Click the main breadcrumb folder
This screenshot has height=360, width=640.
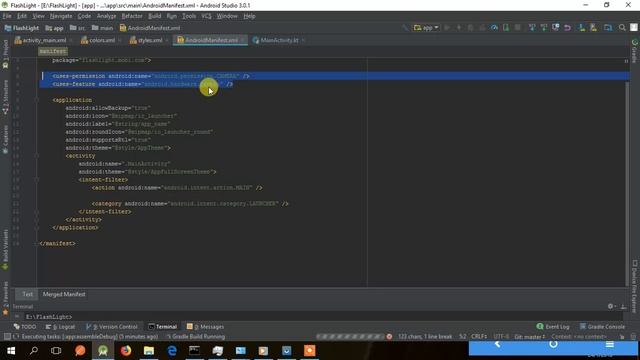pyautogui.click(x=102, y=28)
